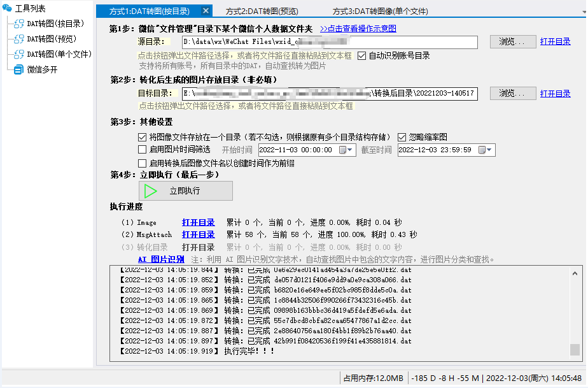Select 微信多开 in tool list
588x388 pixels.
(42, 69)
